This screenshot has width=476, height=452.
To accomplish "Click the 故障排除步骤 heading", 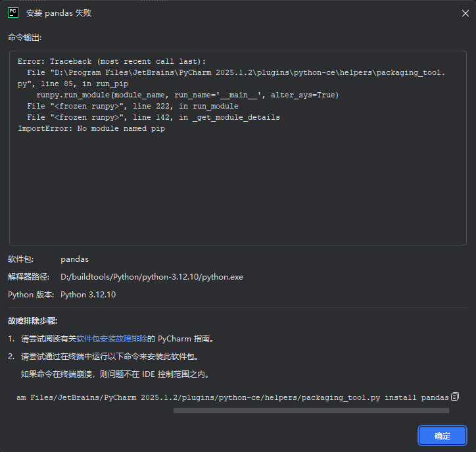I will pos(33,321).
